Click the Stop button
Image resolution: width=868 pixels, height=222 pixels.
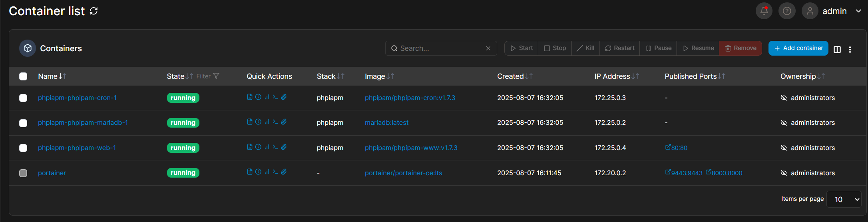(x=555, y=48)
